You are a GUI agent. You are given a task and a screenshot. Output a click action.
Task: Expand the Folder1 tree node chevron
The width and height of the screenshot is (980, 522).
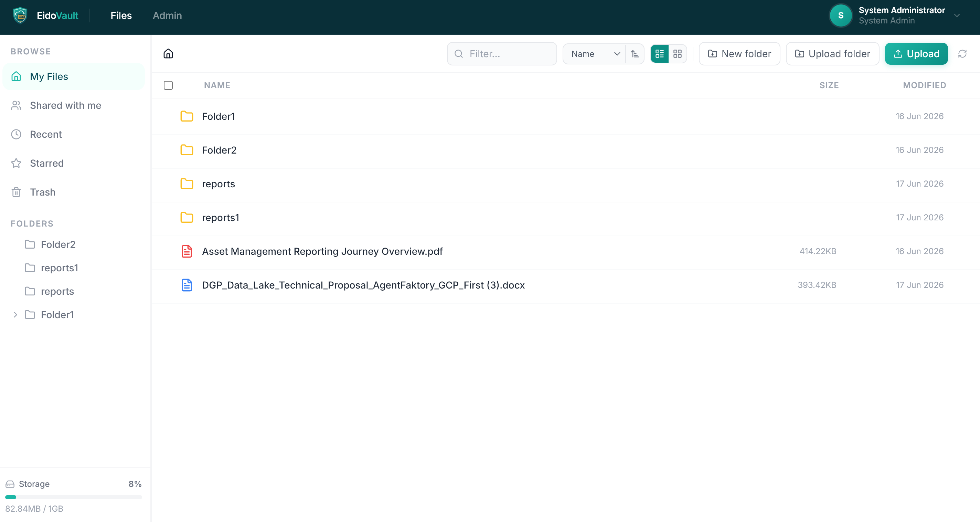tap(15, 314)
